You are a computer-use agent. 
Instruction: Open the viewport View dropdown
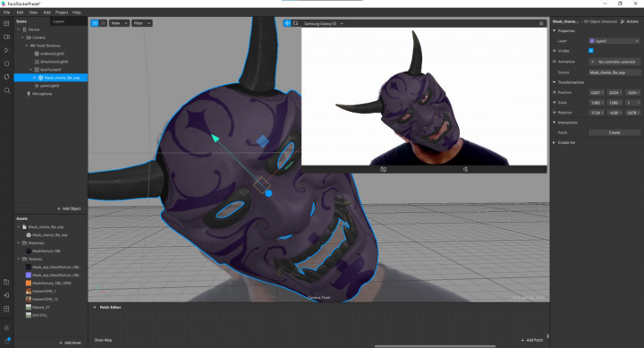(x=119, y=23)
